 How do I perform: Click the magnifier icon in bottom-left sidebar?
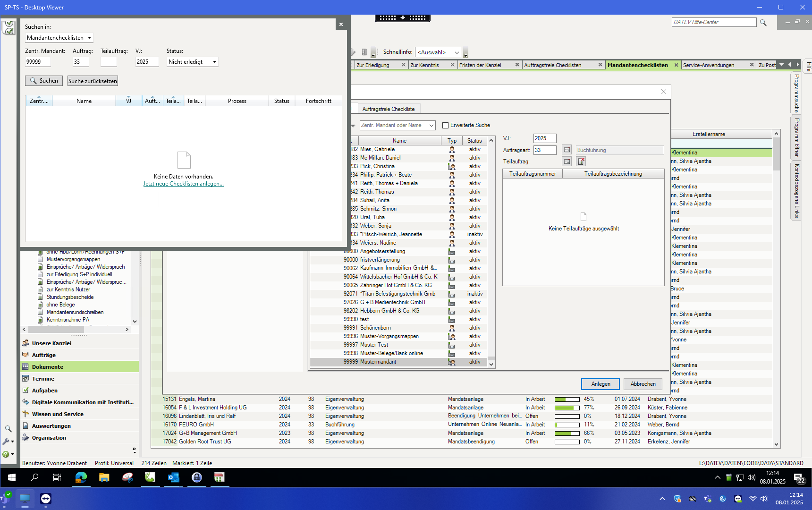tap(8, 429)
